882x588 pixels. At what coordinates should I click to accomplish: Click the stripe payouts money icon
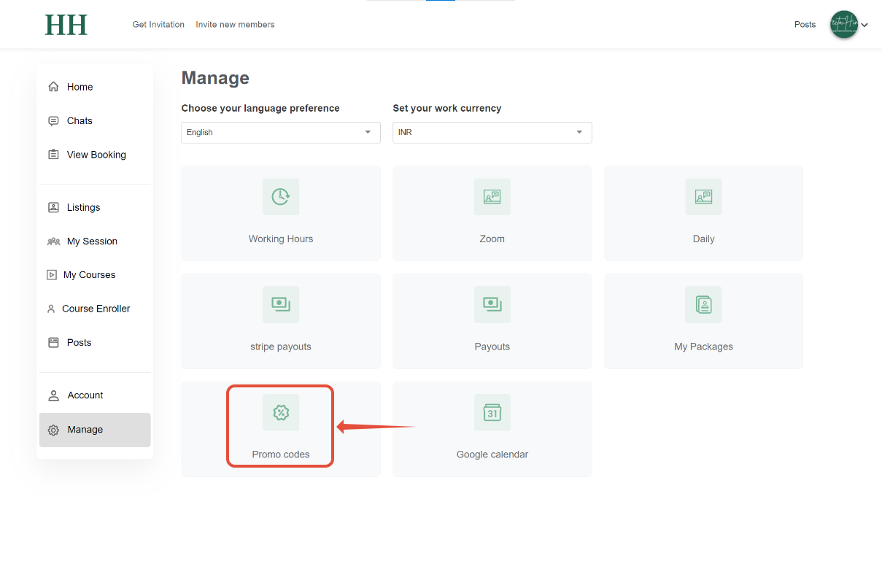(281, 304)
